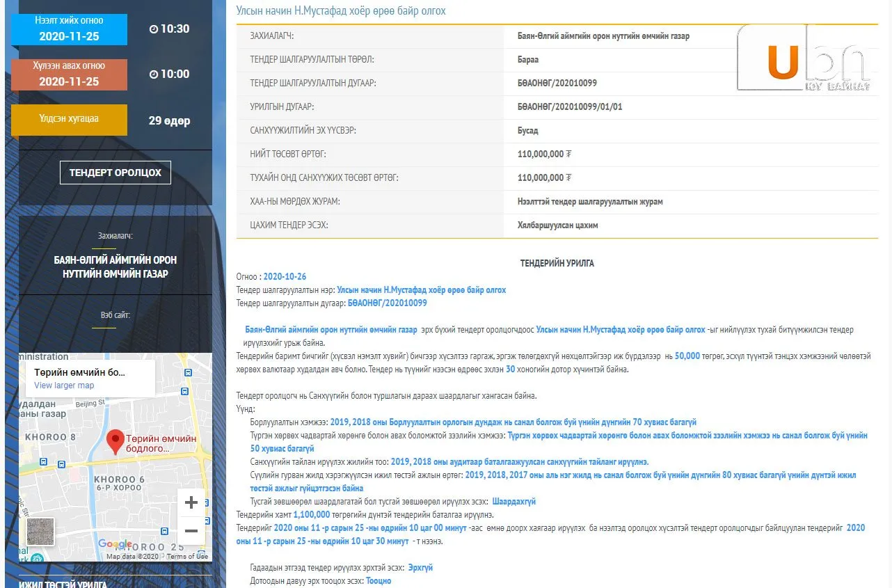Open the map's Terms of Use link

[187, 556]
